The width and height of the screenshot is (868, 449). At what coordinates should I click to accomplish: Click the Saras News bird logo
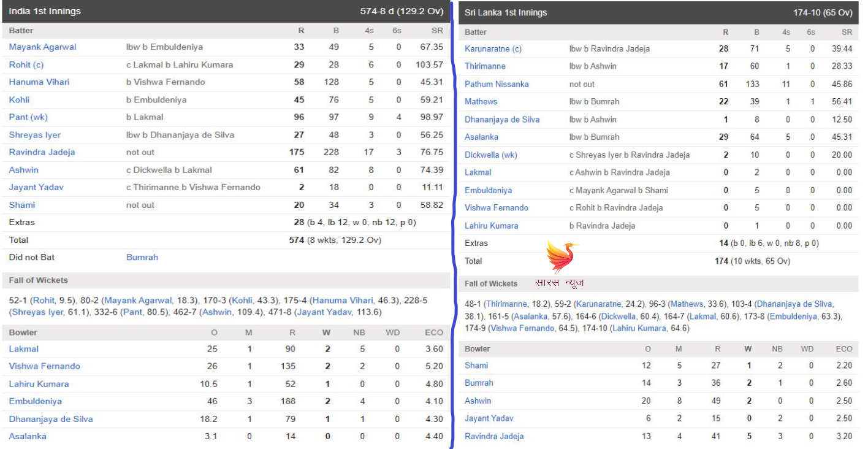[560, 258]
